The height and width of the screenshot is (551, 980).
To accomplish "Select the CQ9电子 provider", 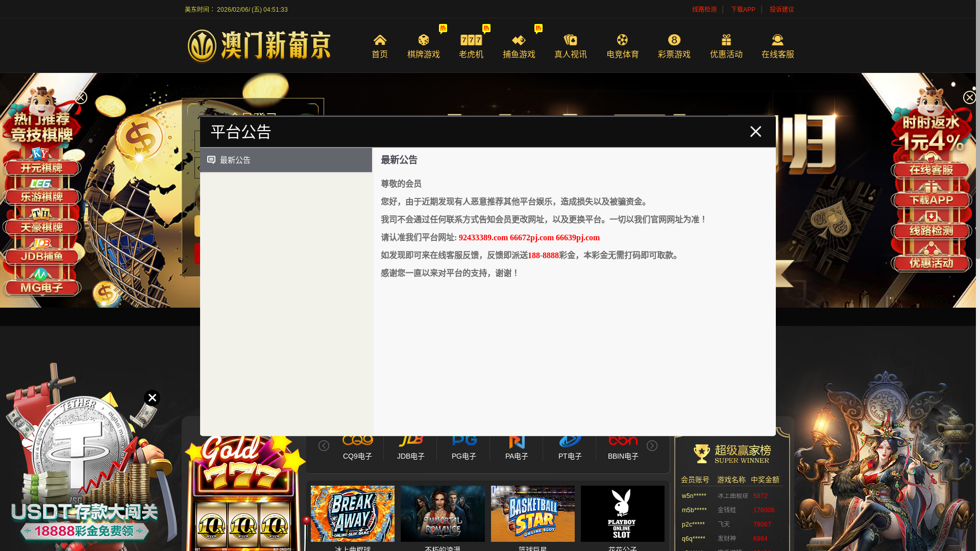I will (357, 448).
